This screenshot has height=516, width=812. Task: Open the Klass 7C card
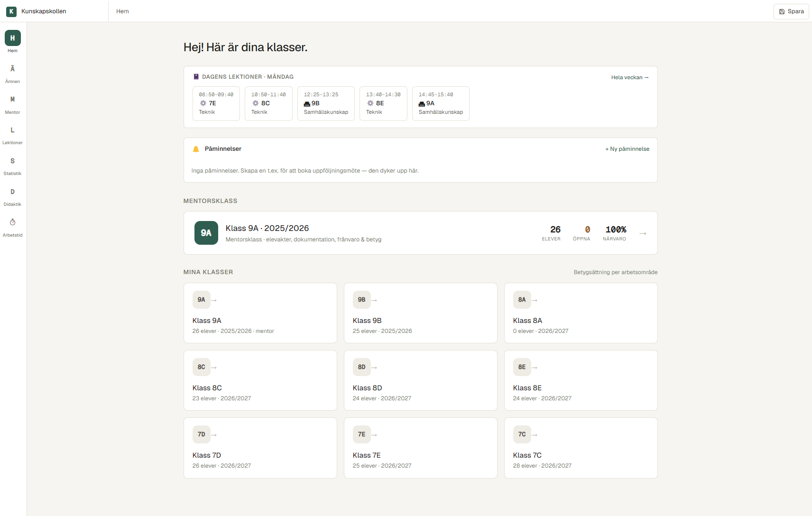(x=581, y=448)
